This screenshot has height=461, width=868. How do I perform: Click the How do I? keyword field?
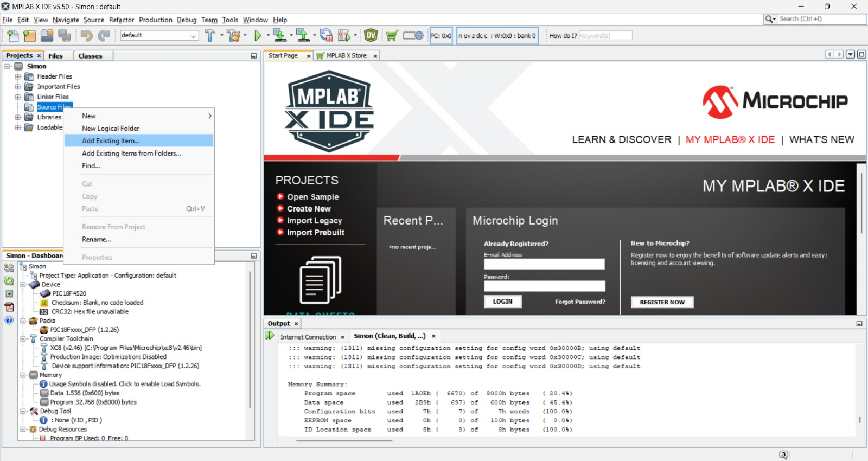605,35
